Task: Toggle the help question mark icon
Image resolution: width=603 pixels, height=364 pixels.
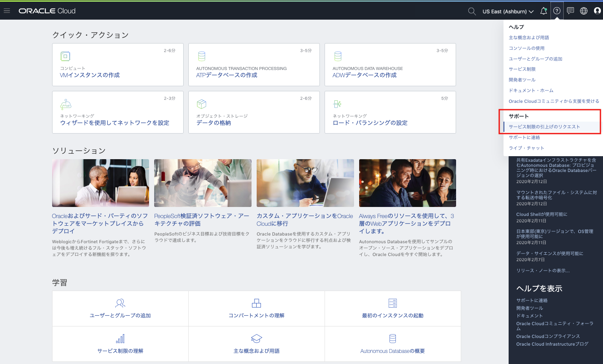Action: (x=557, y=11)
